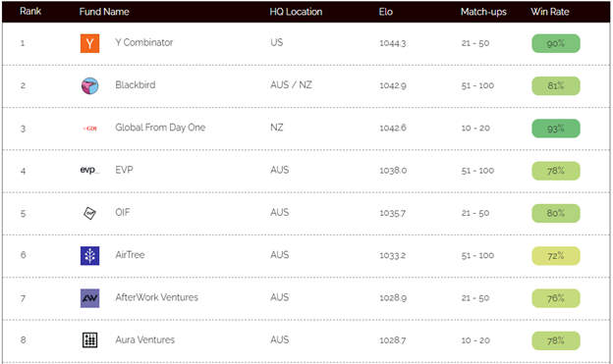Screen dimensions: 613x364
Task: Click the 93% win rate badge
Action: (556, 129)
